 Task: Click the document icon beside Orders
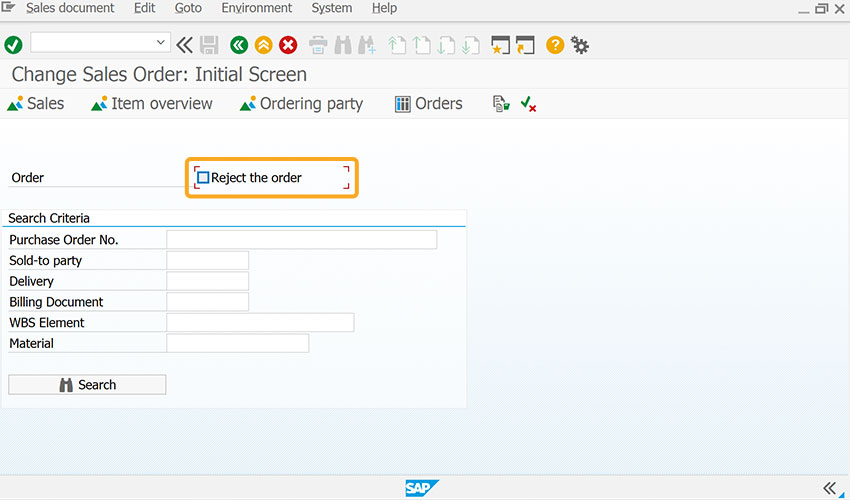[x=501, y=104]
